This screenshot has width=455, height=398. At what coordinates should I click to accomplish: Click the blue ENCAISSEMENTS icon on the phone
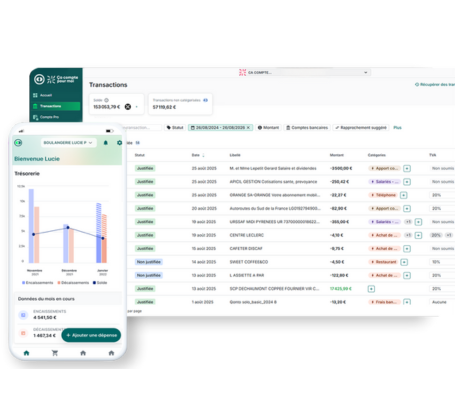click(23, 315)
